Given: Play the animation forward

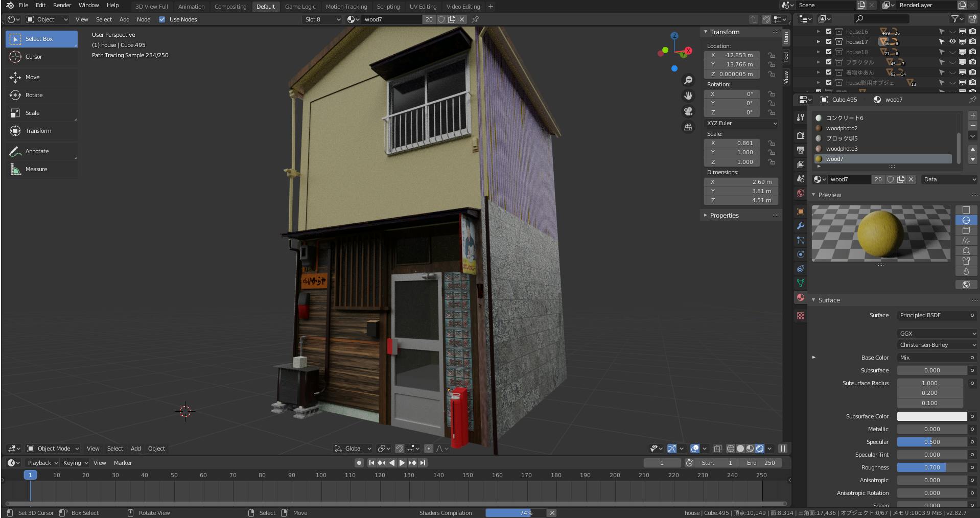Looking at the screenshot, I should click(402, 463).
